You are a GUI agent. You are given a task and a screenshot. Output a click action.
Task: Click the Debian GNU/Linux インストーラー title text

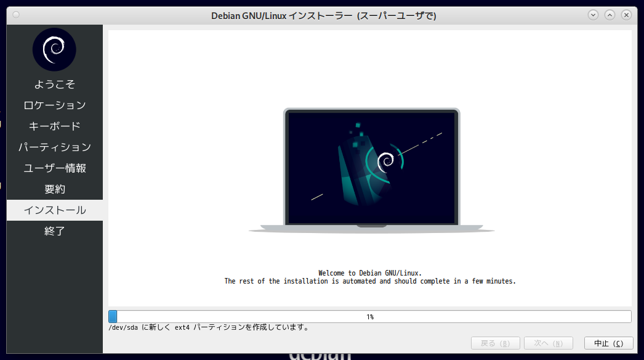[324, 16]
